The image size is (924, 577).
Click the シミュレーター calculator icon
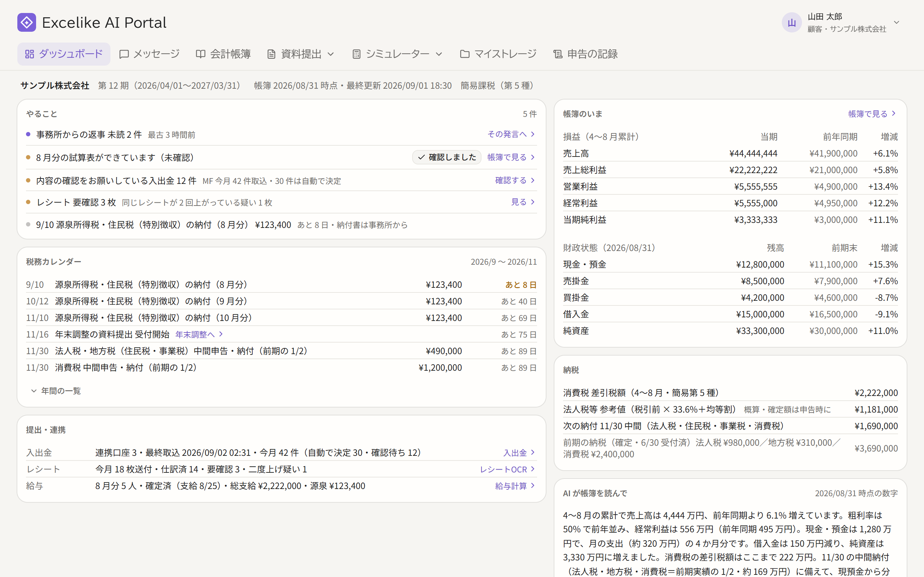coord(356,54)
